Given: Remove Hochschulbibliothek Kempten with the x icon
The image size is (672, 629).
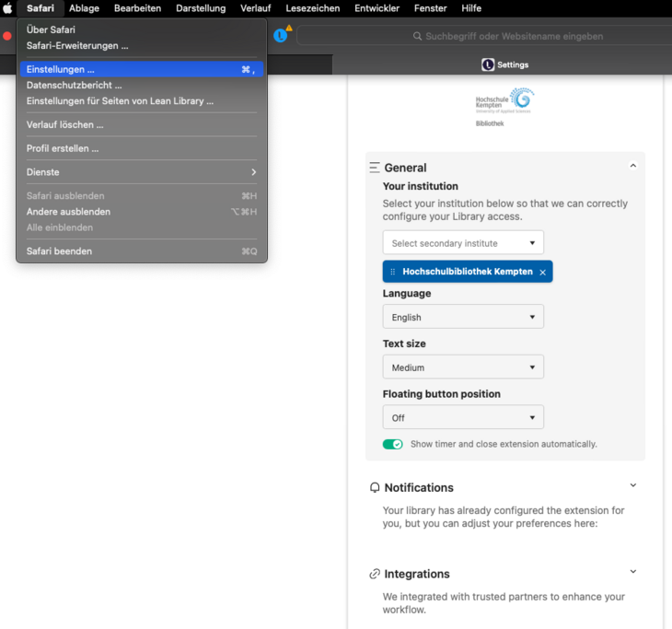Looking at the screenshot, I should (543, 273).
